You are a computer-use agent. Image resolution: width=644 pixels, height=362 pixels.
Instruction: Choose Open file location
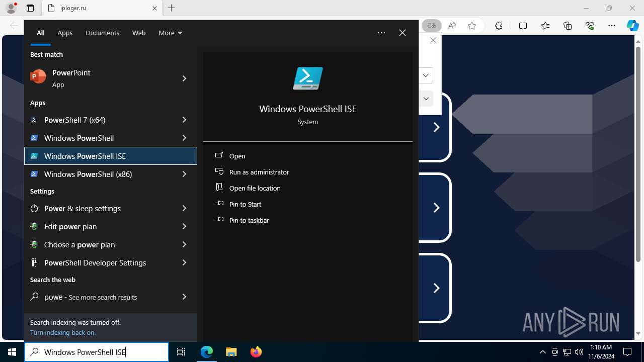coord(255,188)
